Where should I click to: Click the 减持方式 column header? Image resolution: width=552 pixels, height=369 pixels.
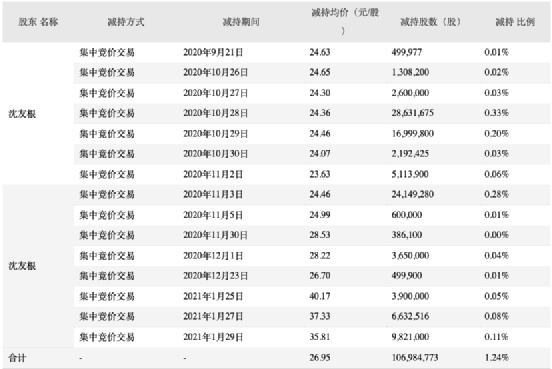click(x=126, y=22)
